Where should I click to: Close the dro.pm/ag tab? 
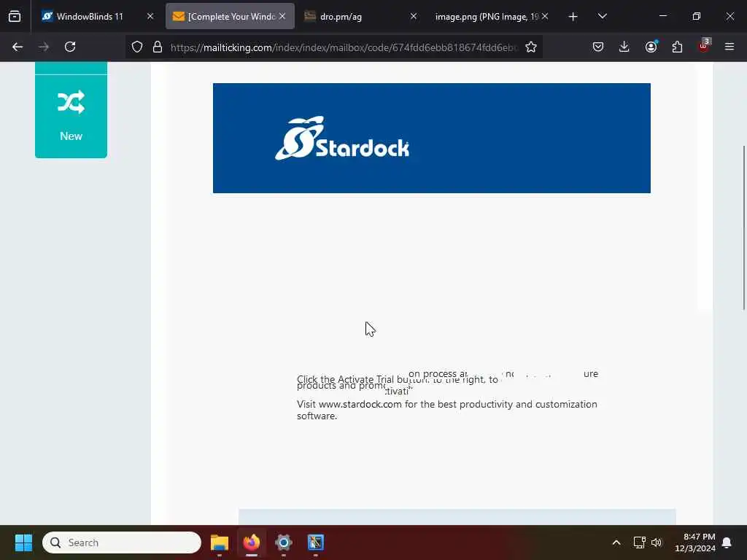[x=414, y=17]
